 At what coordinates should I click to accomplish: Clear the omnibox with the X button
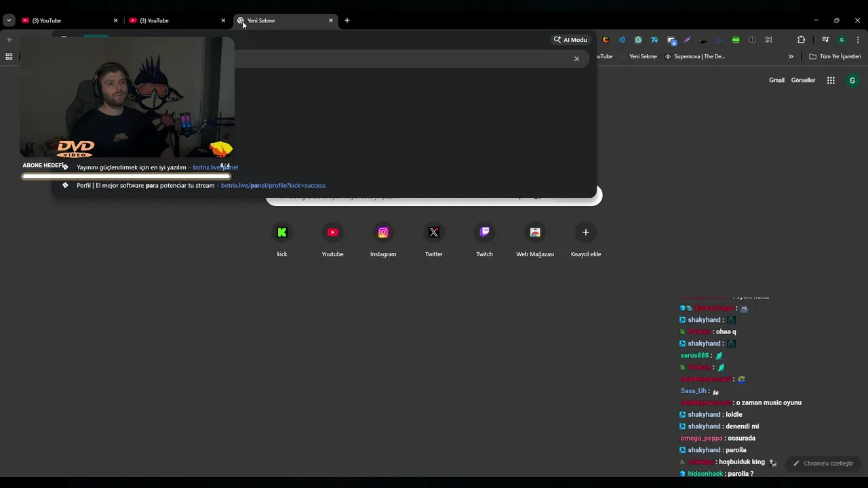pos(577,59)
